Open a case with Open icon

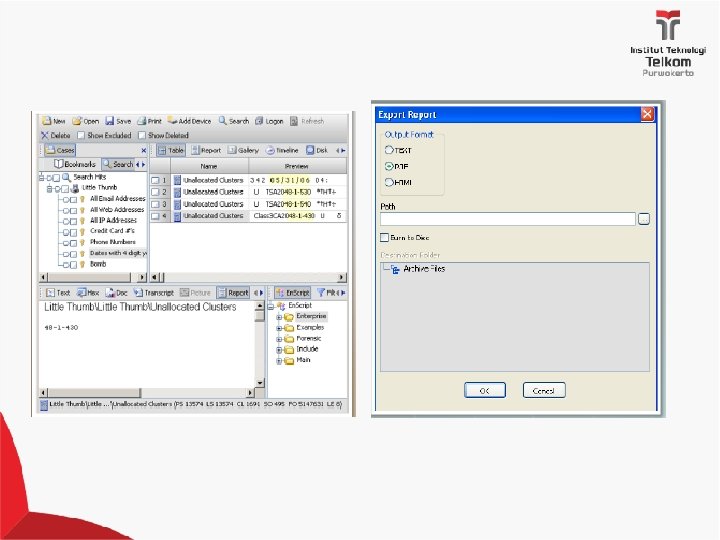tap(77, 121)
